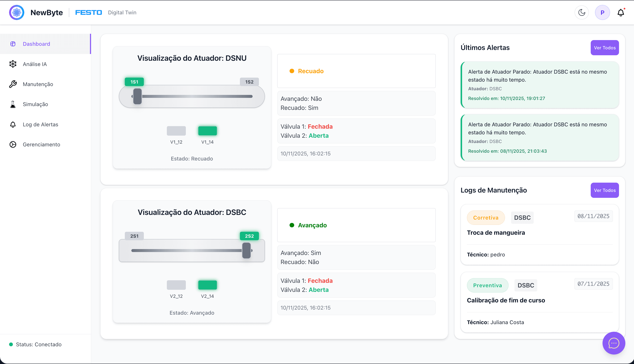Open Log de Alertas menu item

[x=40, y=124]
